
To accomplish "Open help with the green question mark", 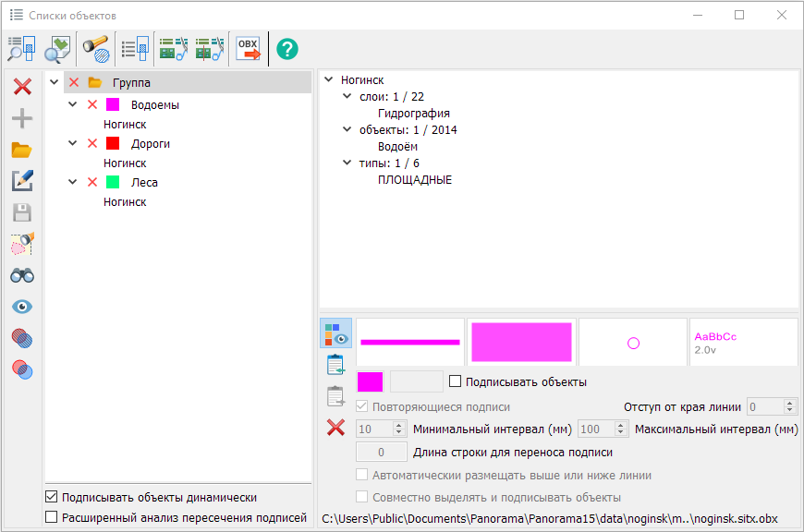I will click(x=288, y=49).
